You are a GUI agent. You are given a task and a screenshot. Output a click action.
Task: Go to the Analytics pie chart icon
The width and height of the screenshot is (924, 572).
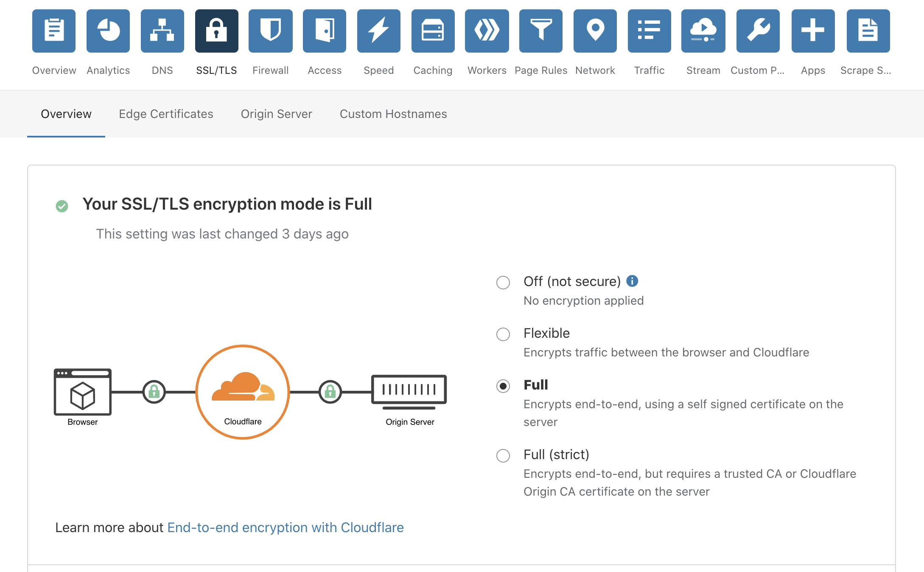coord(108,31)
